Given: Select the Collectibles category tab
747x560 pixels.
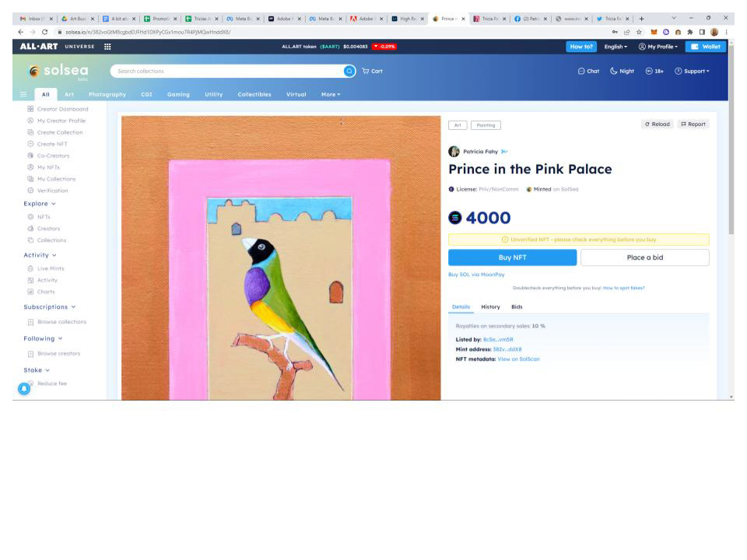Looking at the screenshot, I should coord(254,94).
